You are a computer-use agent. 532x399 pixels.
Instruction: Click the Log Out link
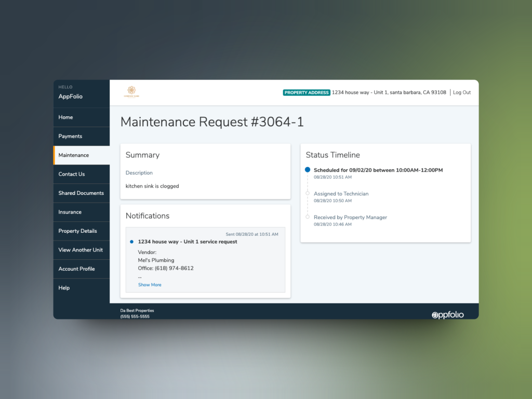tap(461, 92)
